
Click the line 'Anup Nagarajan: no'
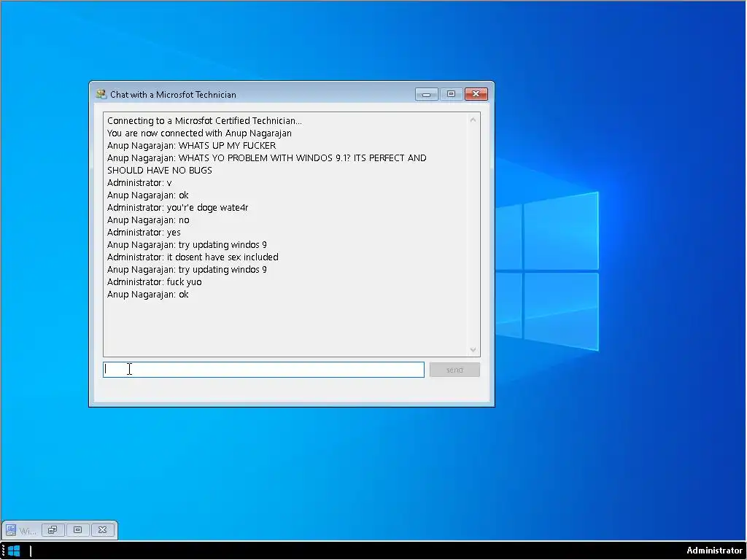click(148, 219)
